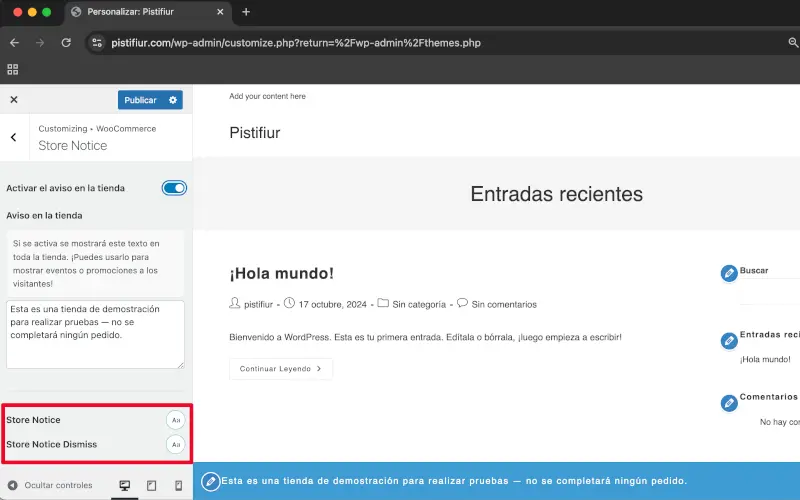The height and width of the screenshot is (500, 800).
Task: Click the Store Notice section title
Action: (73, 146)
